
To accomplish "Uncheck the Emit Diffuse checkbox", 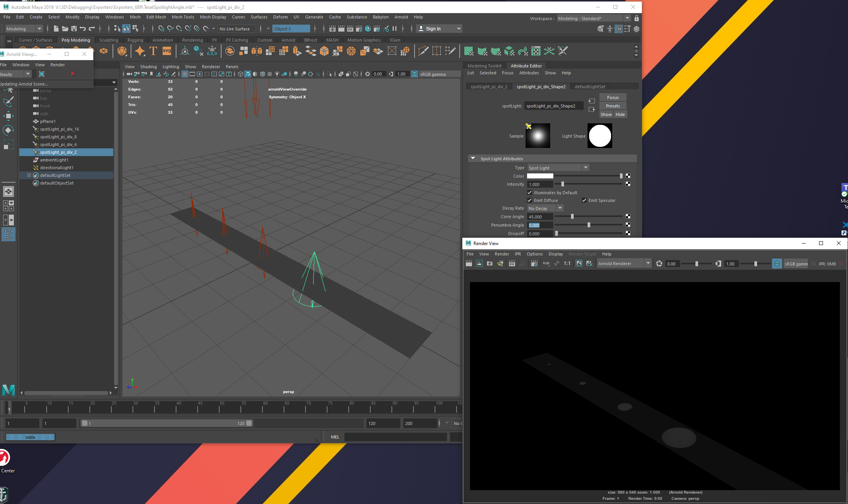I will pyautogui.click(x=529, y=200).
